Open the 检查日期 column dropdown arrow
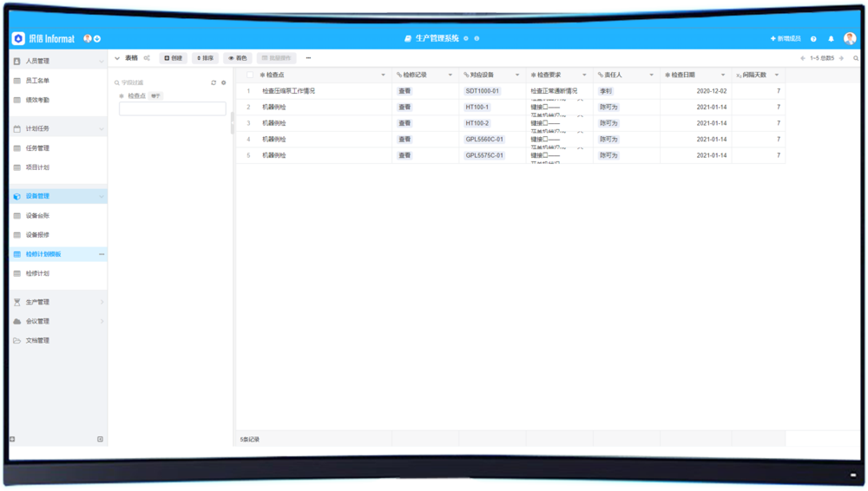868x491 pixels. [722, 75]
